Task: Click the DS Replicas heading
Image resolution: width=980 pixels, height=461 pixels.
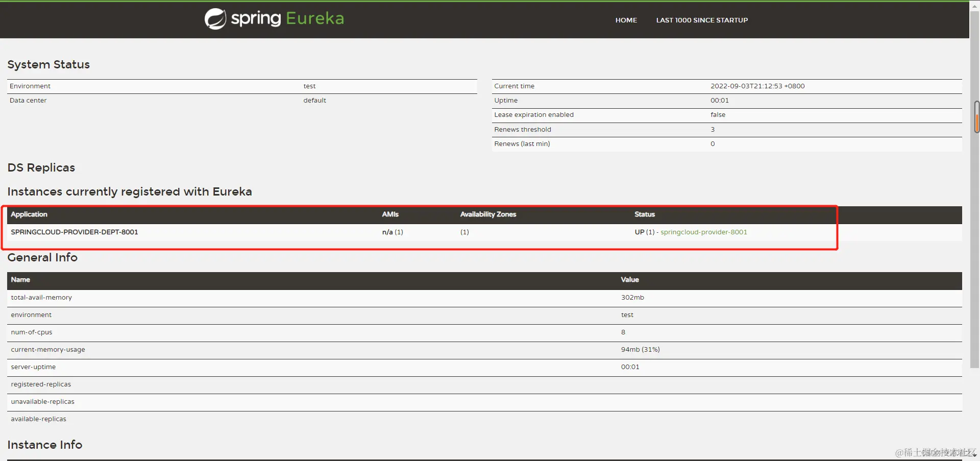Action: pyautogui.click(x=41, y=168)
